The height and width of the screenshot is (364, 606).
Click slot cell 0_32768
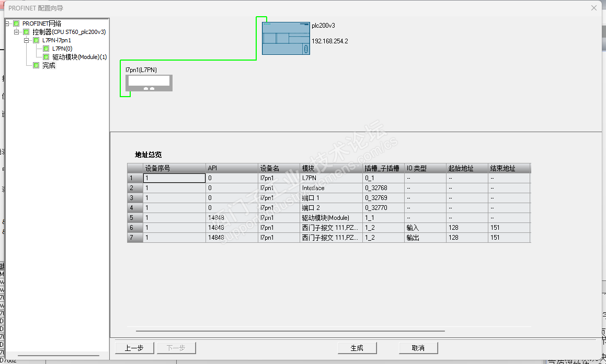tap(383, 188)
